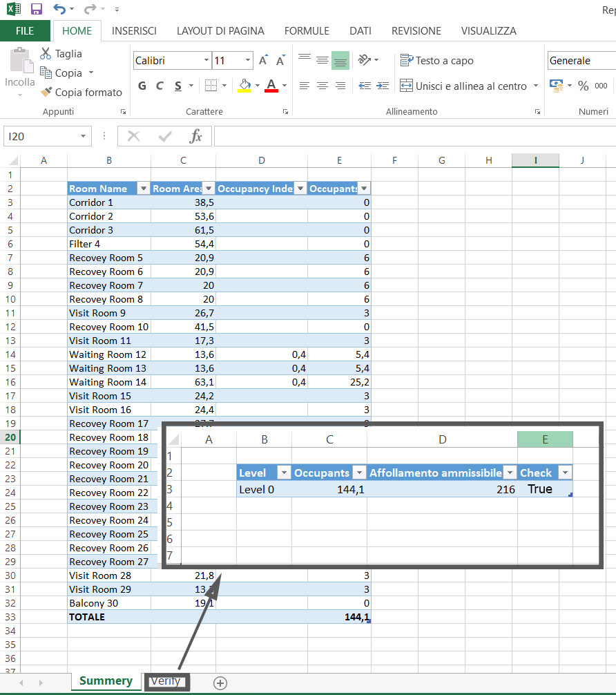
Task: Switch to LAYOUT DI PAGINA tab
Action: point(220,30)
